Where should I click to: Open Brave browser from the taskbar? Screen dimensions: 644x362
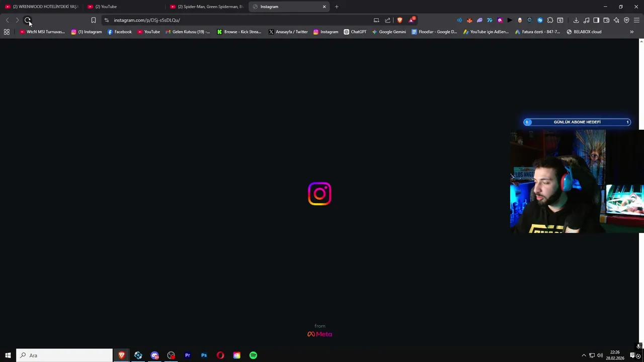point(121,355)
